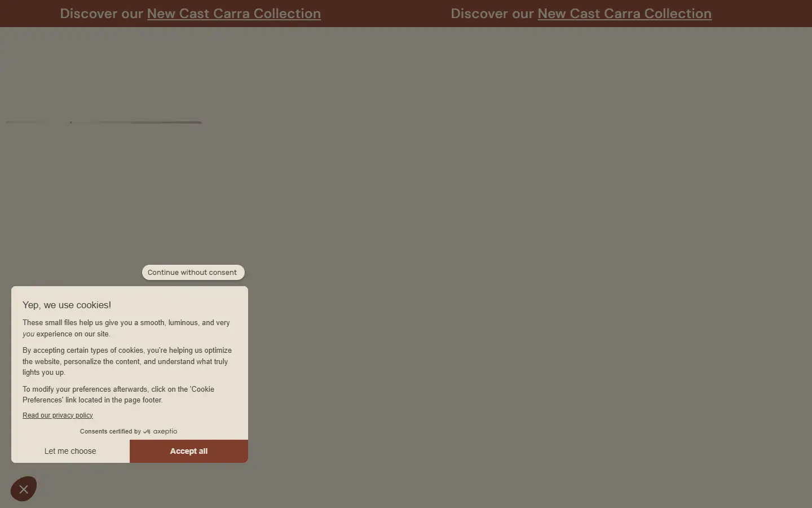The image size is (812, 508).
Task: Open the right New Cast Carra Collection link
Action: point(625,14)
